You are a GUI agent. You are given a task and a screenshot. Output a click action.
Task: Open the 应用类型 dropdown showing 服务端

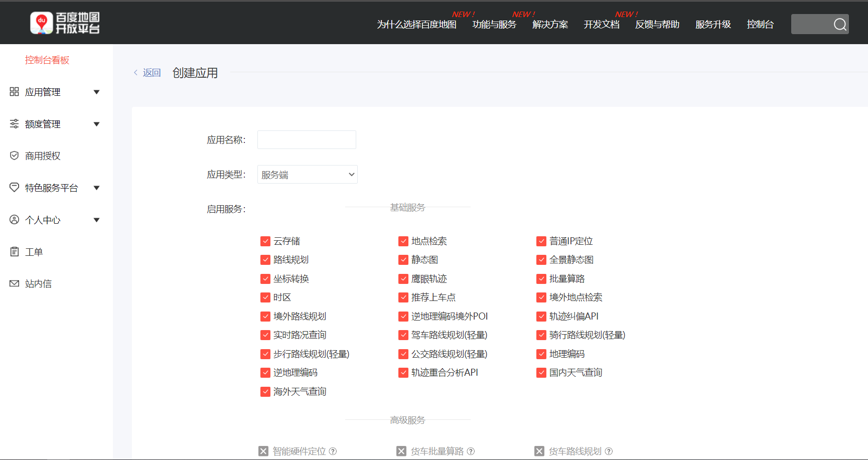click(x=308, y=175)
